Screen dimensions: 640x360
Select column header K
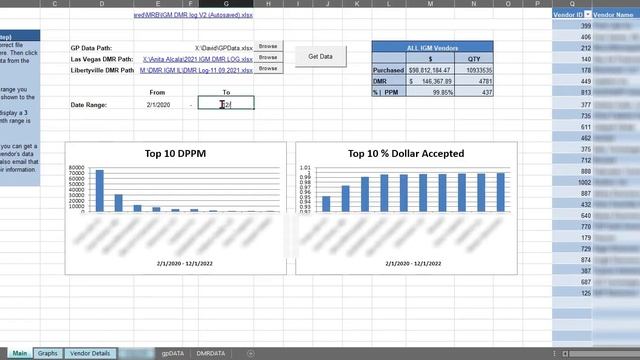(x=357, y=4)
